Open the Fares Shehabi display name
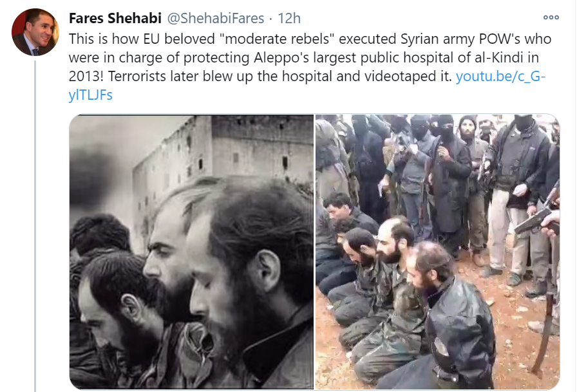 pyautogui.click(x=115, y=18)
